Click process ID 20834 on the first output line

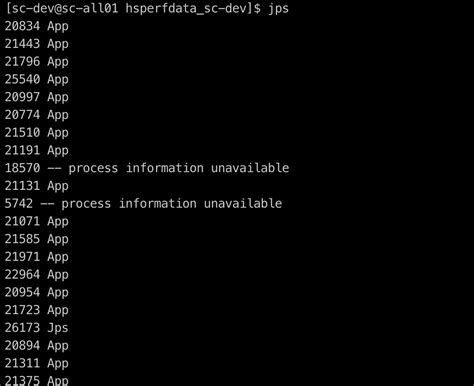click(x=22, y=26)
